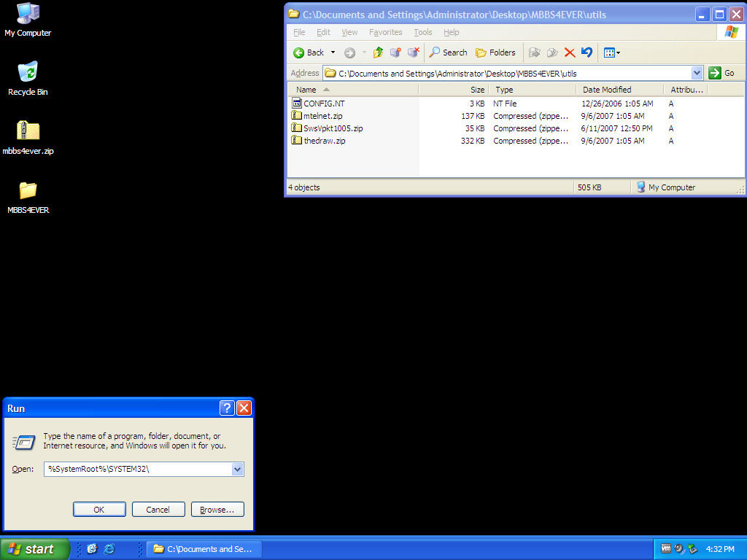Open the Tools menu
The image size is (747, 560).
click(423, 32)
